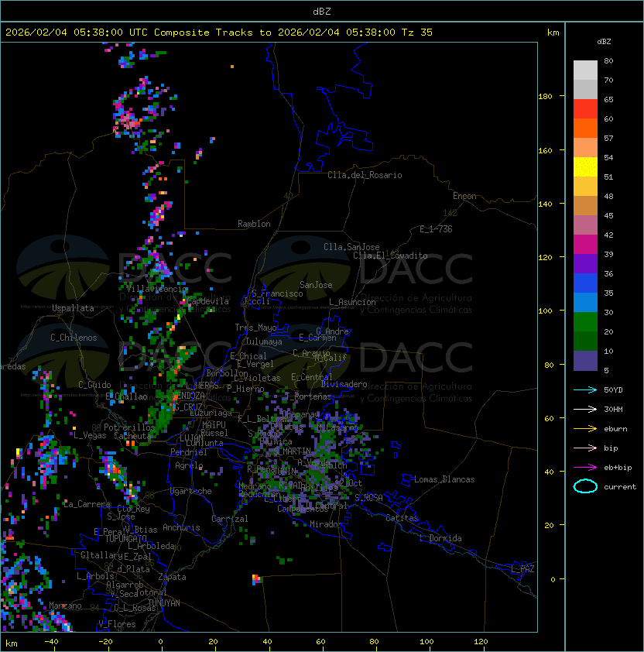This screenshot has height=652, width=644.
Task: Click the -40 tick label on horizontal axis
Action: tap(51, 642)
